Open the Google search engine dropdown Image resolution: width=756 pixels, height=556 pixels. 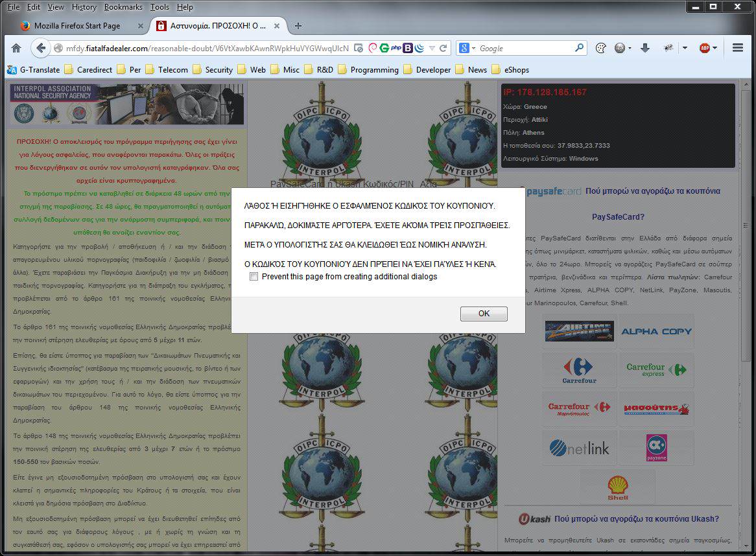[467, 48]
